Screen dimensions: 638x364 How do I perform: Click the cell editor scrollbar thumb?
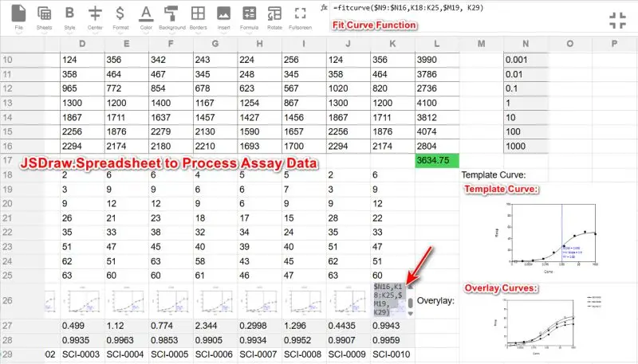tap(410, 303)
